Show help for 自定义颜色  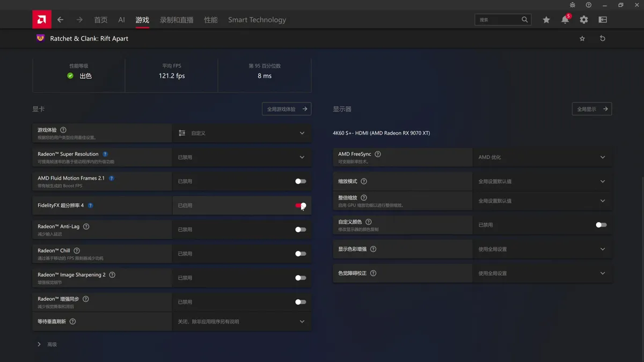pos(368,221)
